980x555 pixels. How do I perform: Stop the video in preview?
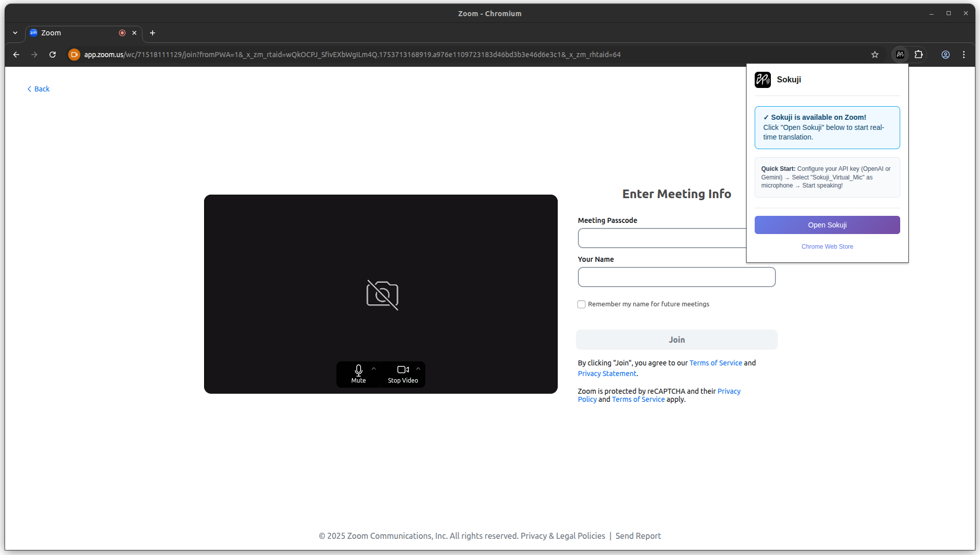click(403, 374)
